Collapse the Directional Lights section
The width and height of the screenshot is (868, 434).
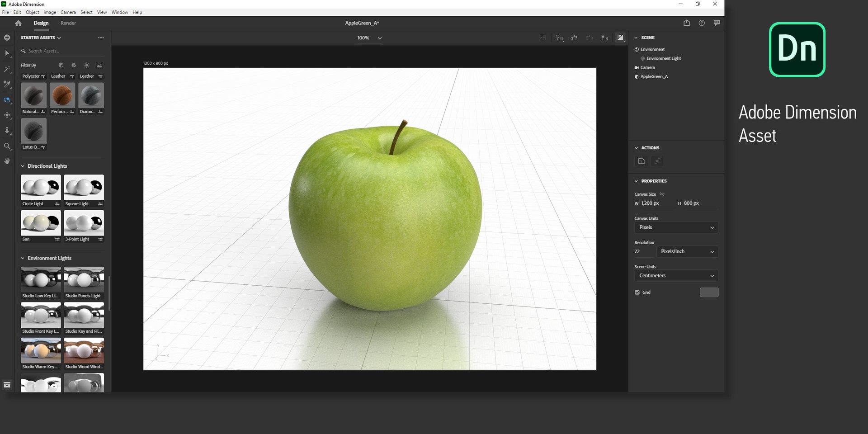[x=23, y=166]
